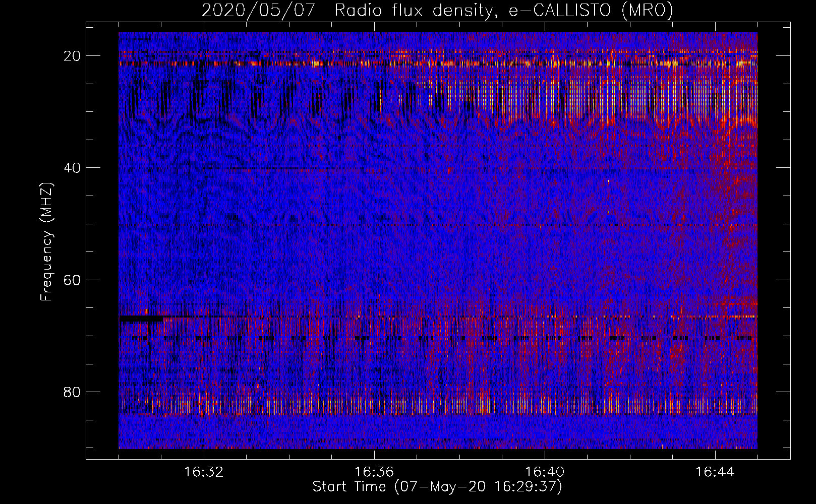The image size is (816, 504).
Task: Click the y-axis tick label '80'
Action: (x=73, y=392)
